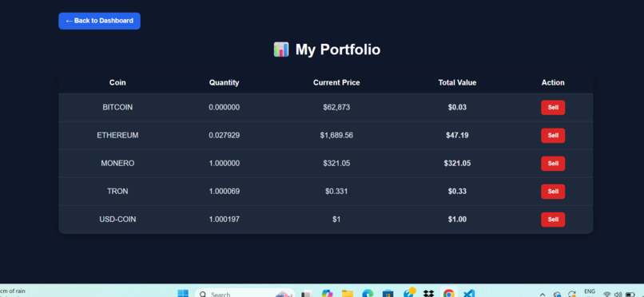Sell the TRON holding

pos(553,191)
